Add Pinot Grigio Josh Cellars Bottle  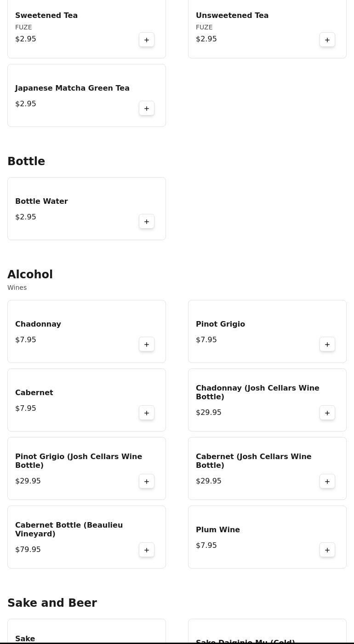(x=147, y=482)
